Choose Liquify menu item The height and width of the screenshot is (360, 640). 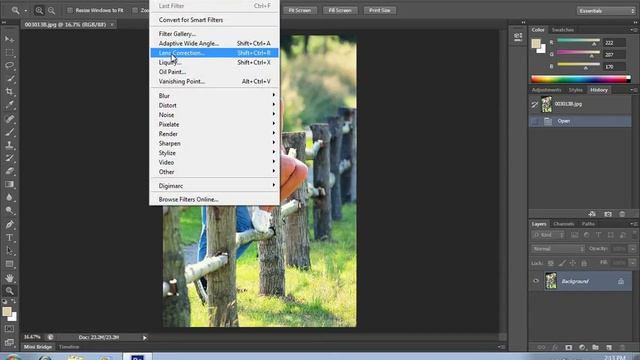pyautogui.click(x=215, y=62)
